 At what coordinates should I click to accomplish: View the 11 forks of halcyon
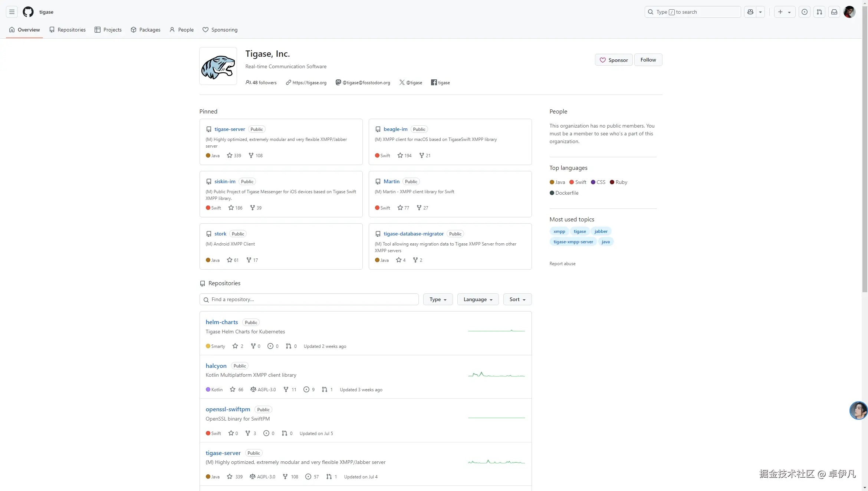(x=290, y=389)
